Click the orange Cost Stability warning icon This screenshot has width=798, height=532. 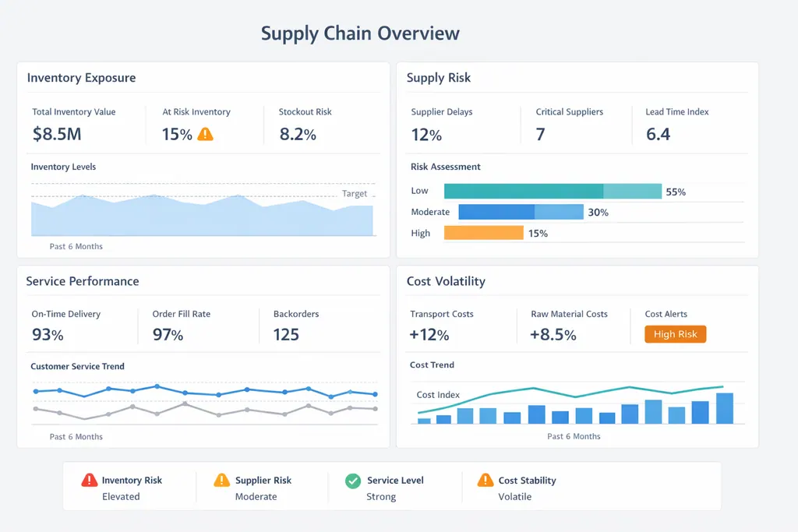coord(486,481)
